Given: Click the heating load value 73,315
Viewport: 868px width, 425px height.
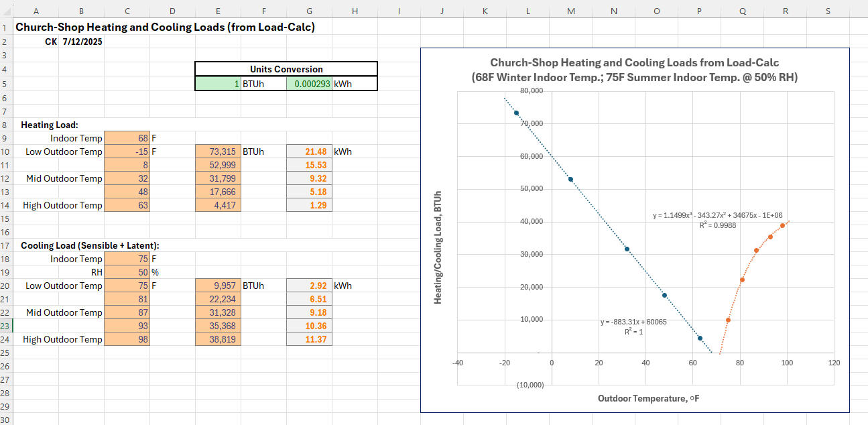Looking at the screenshot, I should (x=219, y=151).
